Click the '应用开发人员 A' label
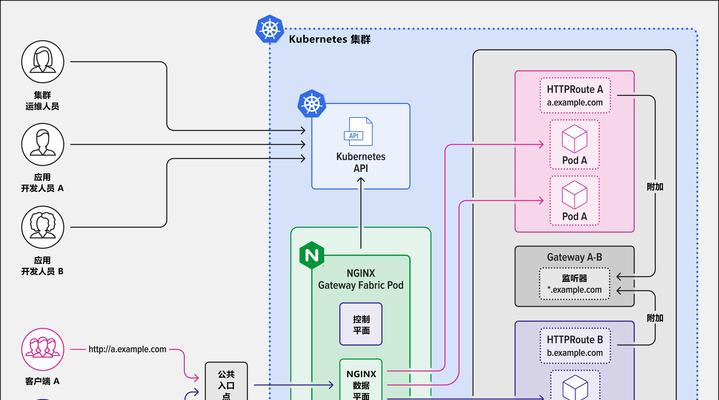This screenshot has width=719, height=400. pyautogui.click(x=42, y=183)
